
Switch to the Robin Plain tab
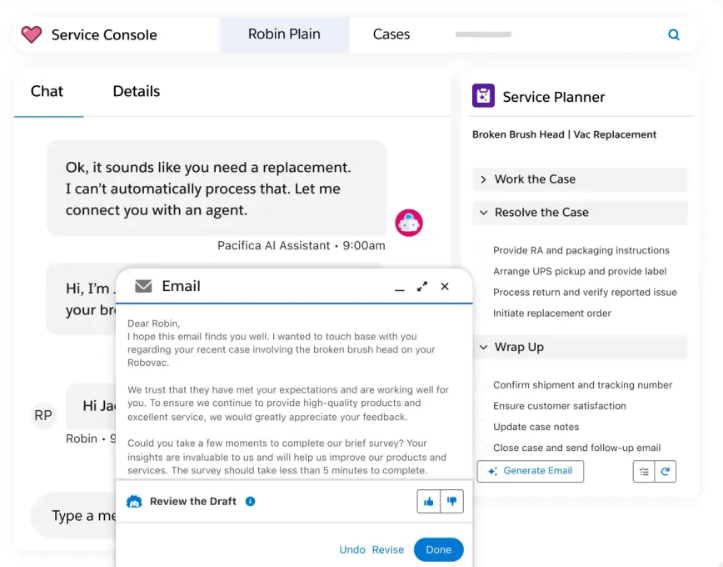284,34
